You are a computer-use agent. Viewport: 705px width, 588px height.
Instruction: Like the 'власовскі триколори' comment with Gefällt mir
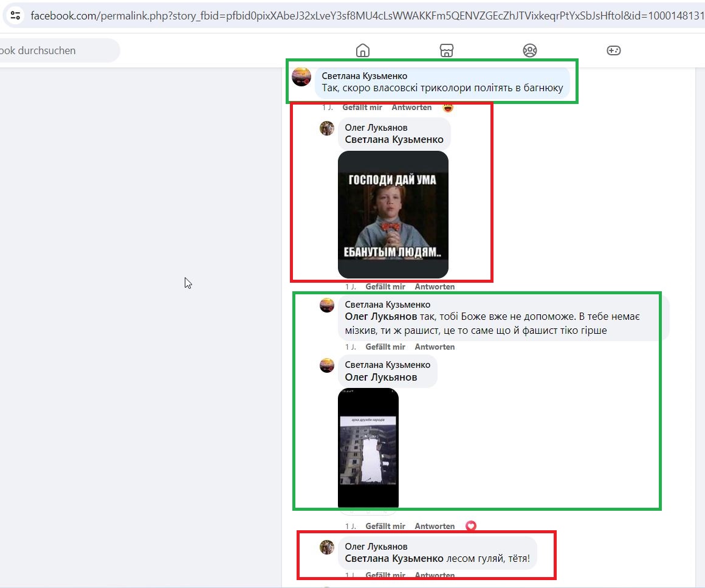point(362,108)
